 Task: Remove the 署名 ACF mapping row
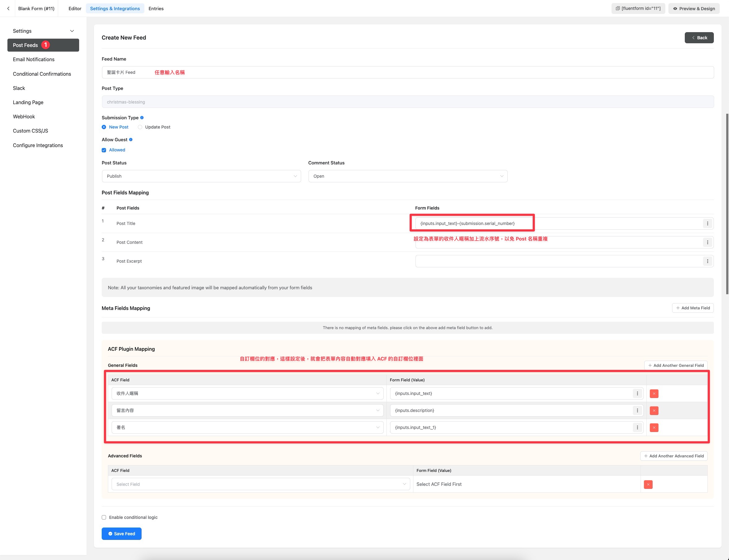(x=654, y=428)
